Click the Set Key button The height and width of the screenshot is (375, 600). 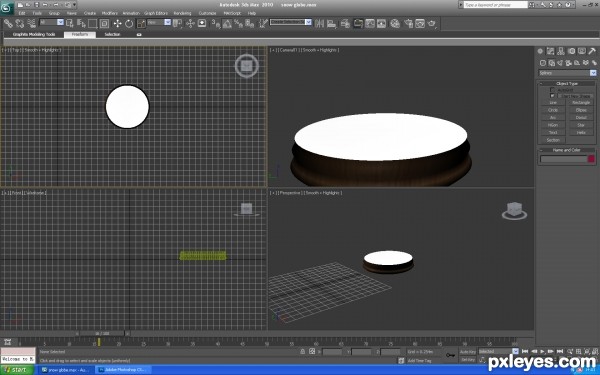(468, 360)
